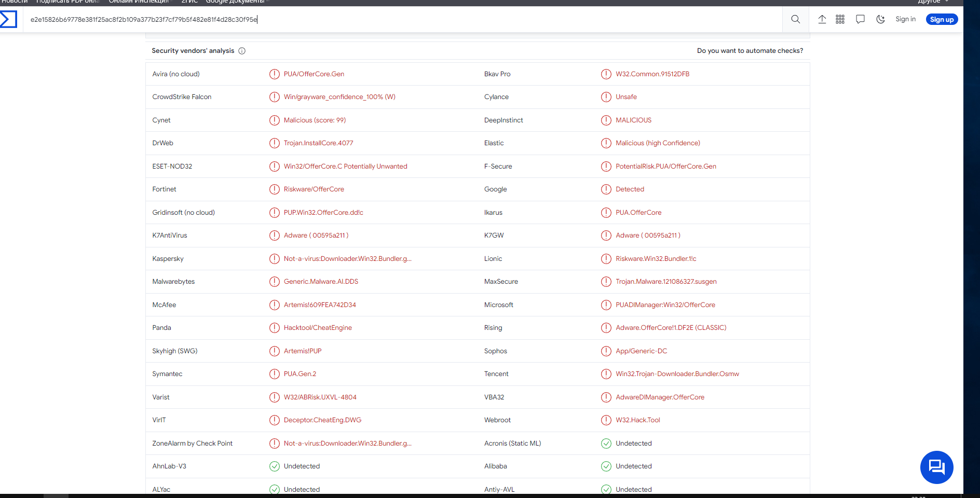Click 'Do you want to automate checks?'
This screenshot has height=498, width=980.
750,51
